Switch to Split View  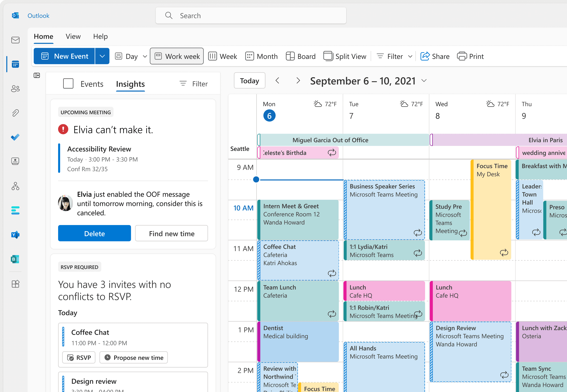tap(345, 56)
